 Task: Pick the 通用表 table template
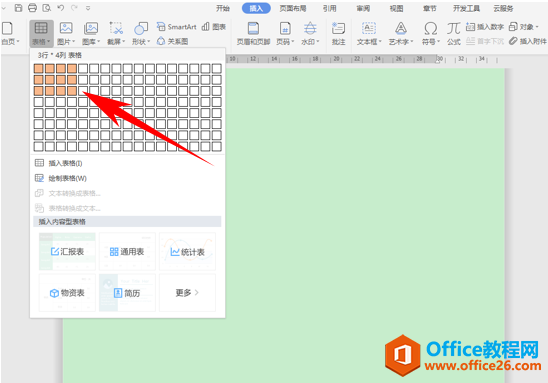click(x=127, y=252)
